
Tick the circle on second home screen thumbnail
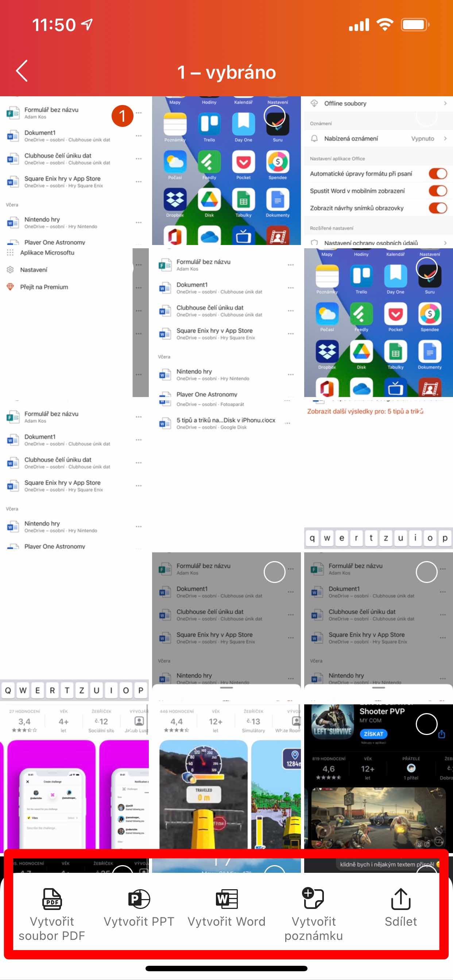[426, 268]
